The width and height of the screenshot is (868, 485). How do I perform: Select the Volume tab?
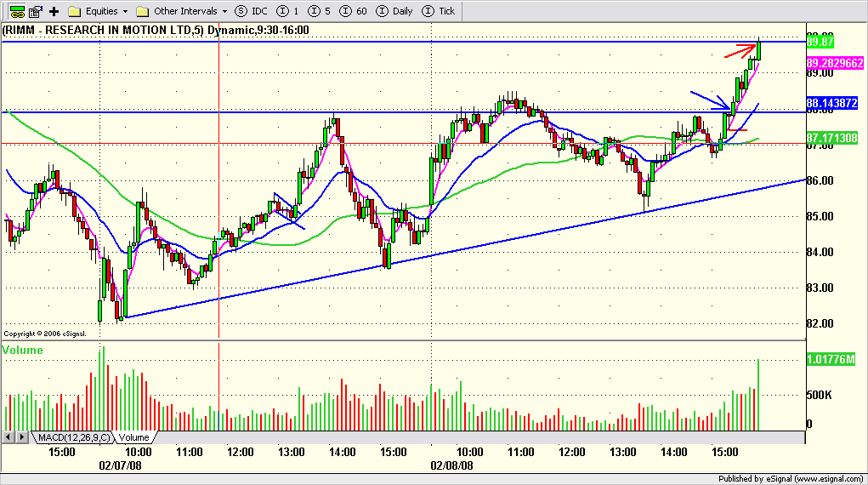[x=134, y=437]
